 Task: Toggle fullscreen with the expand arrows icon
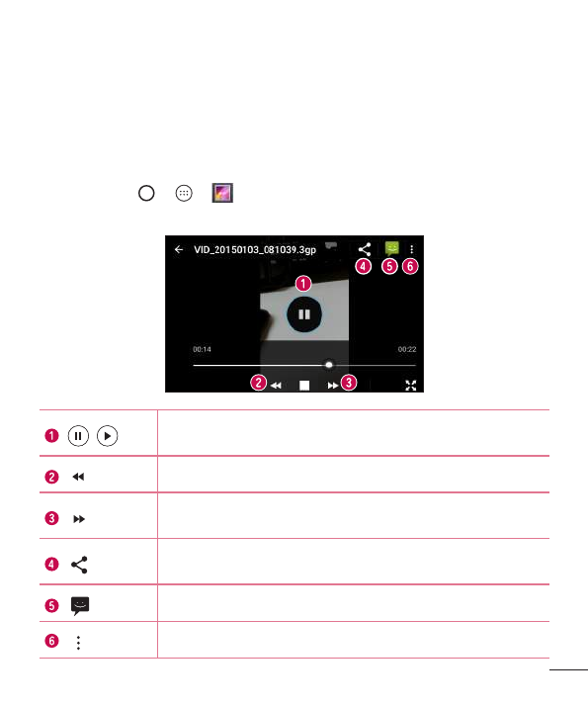click(411, 386)
